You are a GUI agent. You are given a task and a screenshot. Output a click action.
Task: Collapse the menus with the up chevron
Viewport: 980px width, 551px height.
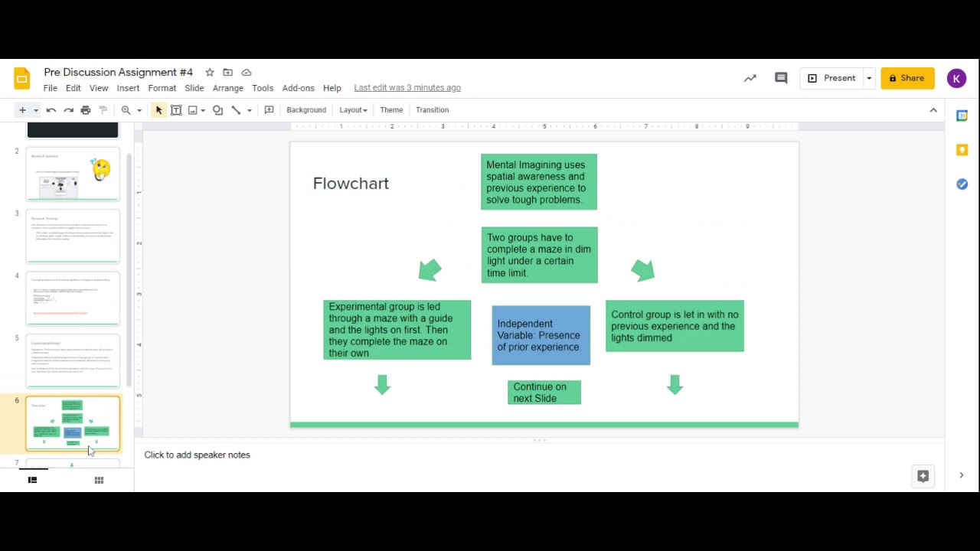(933, 110)
